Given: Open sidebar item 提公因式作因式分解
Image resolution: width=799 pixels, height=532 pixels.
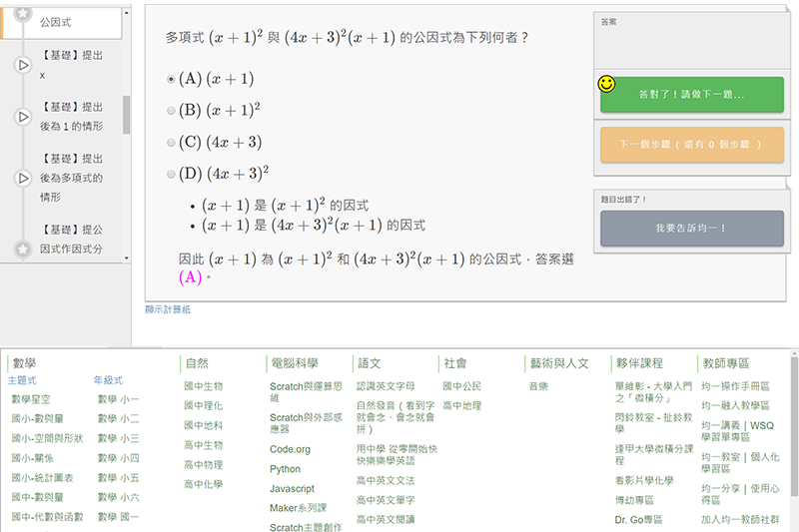Looking at the screenshot, I should tap(71, 240).
